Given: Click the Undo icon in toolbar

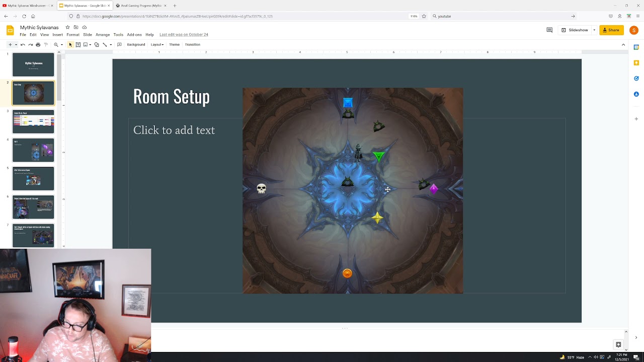Looking at the screenshot, I should click(23, 45).
